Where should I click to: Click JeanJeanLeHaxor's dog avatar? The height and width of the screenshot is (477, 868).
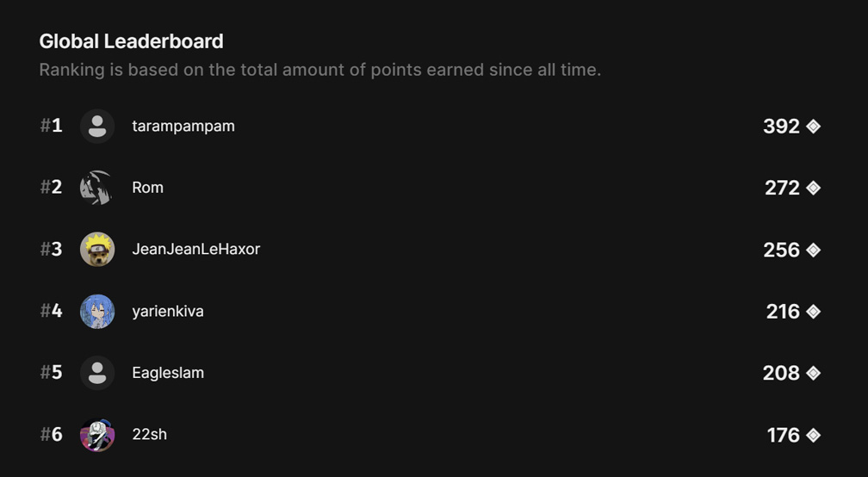(x=97, y=250)
